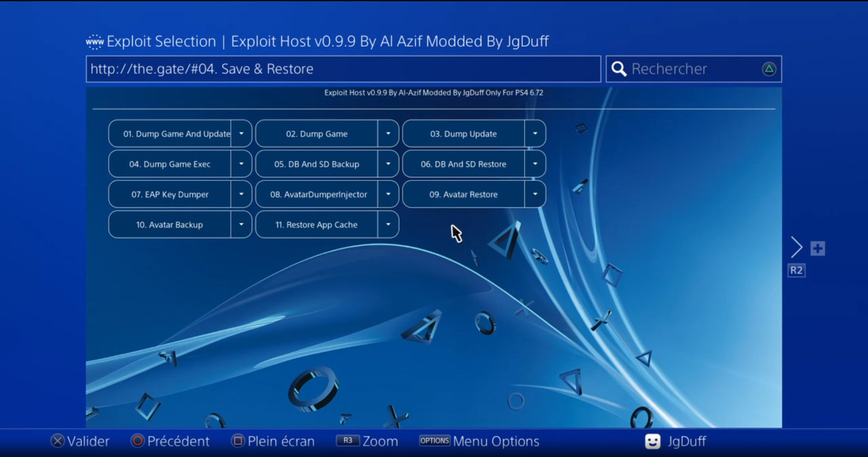The image size is (868, 457).
Task: Select 09. Avatar Restore
Action: (x=464, y=194)
